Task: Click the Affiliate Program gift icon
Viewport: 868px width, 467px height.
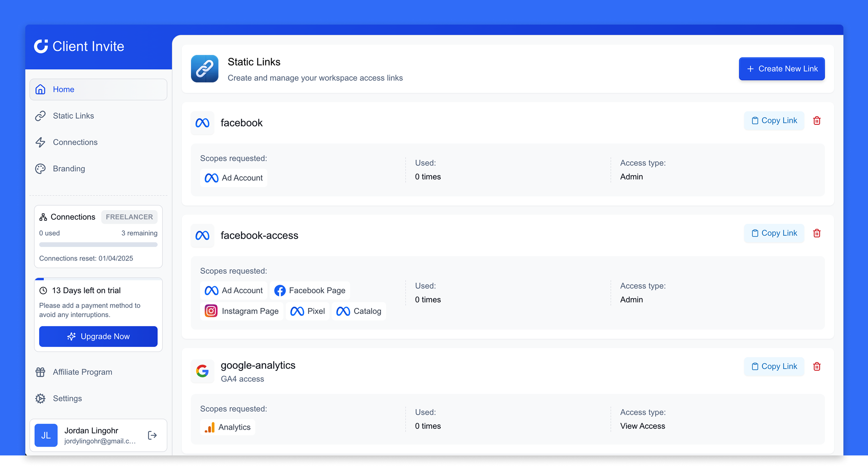Action: [40, 372]
